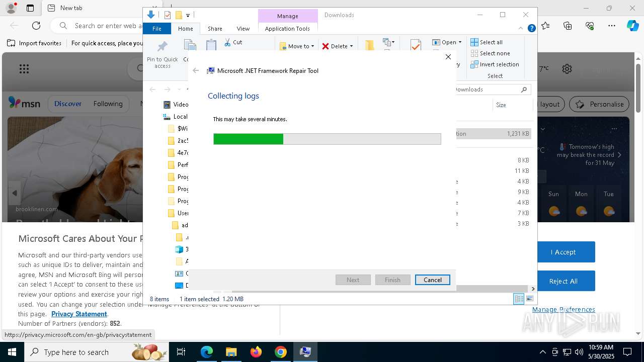
Task: Open Task View from the taskbar
Action: click(x=181, y=352)
